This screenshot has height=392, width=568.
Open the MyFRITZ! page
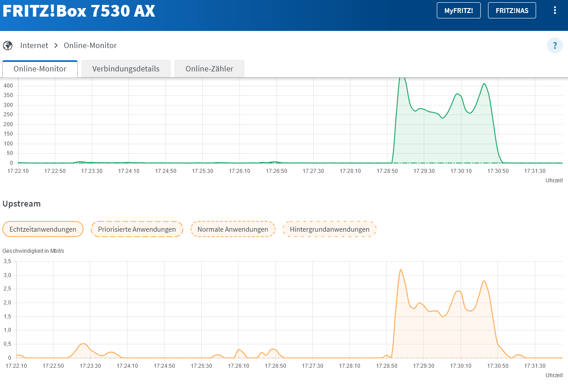coord(458,10)
